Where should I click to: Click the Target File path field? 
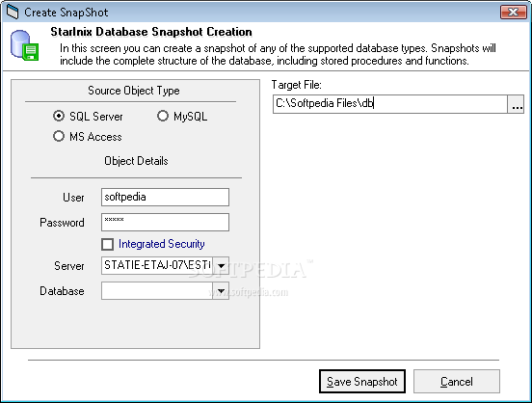pos(390,103)
